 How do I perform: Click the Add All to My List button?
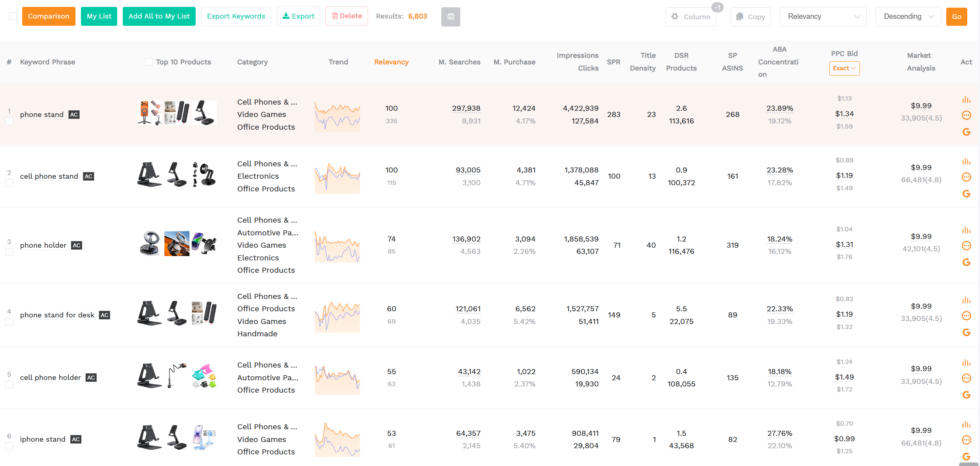[x=159, y=16]
